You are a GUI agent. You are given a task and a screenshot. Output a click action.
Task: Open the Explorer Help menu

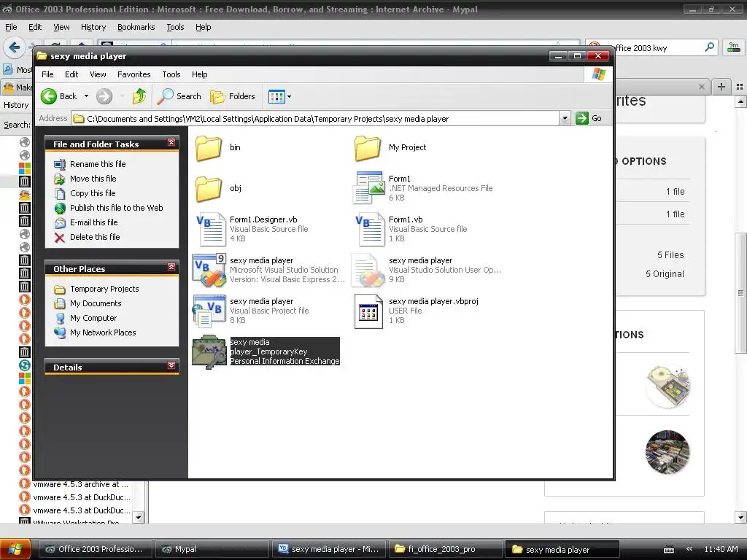(200, 74)
